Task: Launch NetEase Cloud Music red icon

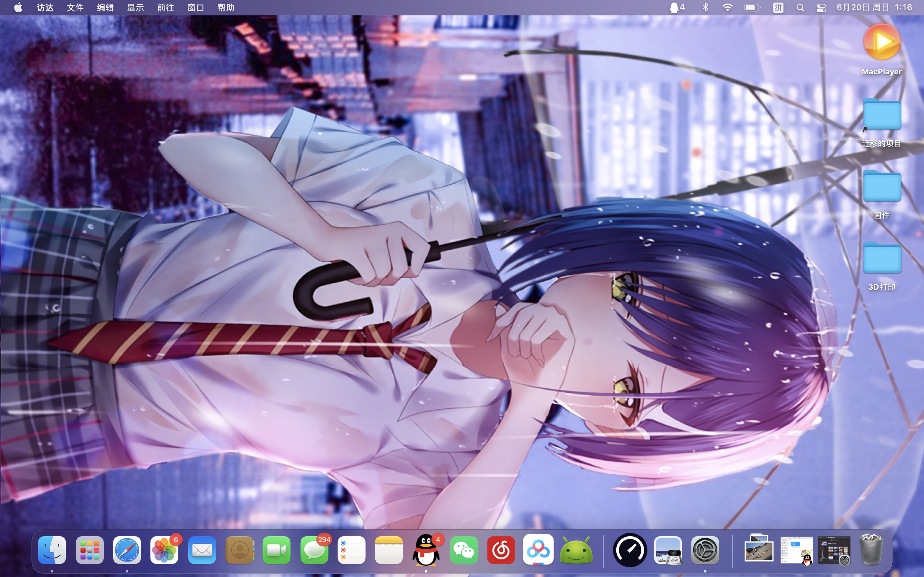Action: (x=501, y=550)
